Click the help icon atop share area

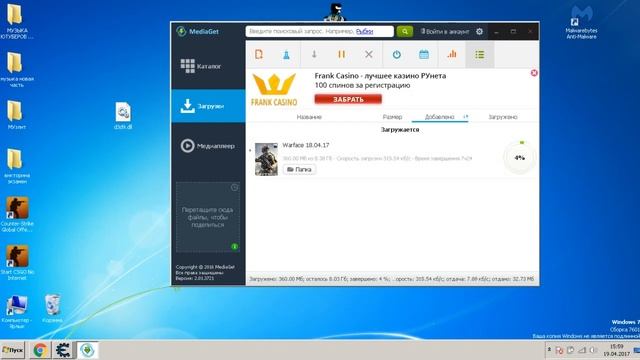coord(234,187)
